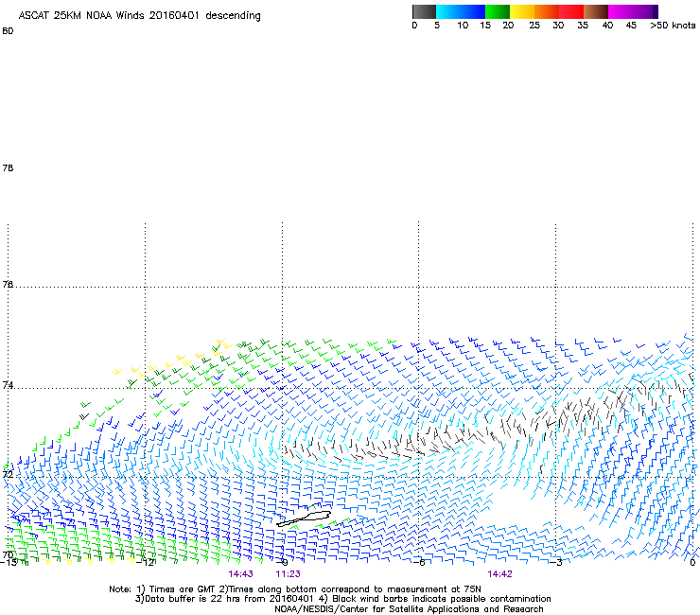Click the '25' label under the color bar
This screenshot has width=700, height=615.
point(534,26)
